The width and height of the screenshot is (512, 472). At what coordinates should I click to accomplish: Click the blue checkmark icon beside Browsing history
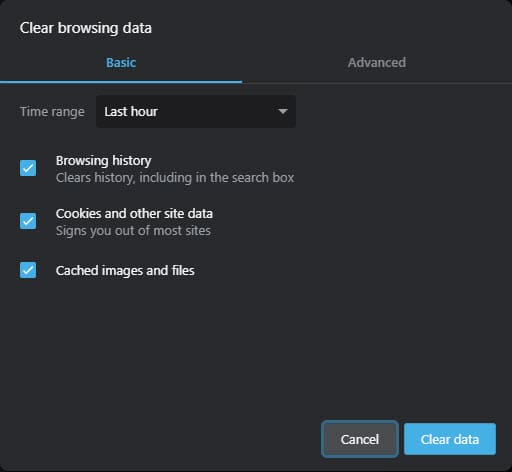tap(28, 168)
